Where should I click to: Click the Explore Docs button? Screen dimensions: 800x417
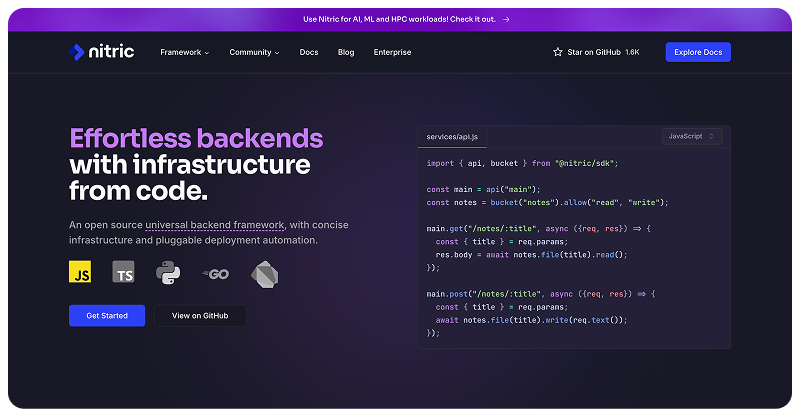[698, 52]
